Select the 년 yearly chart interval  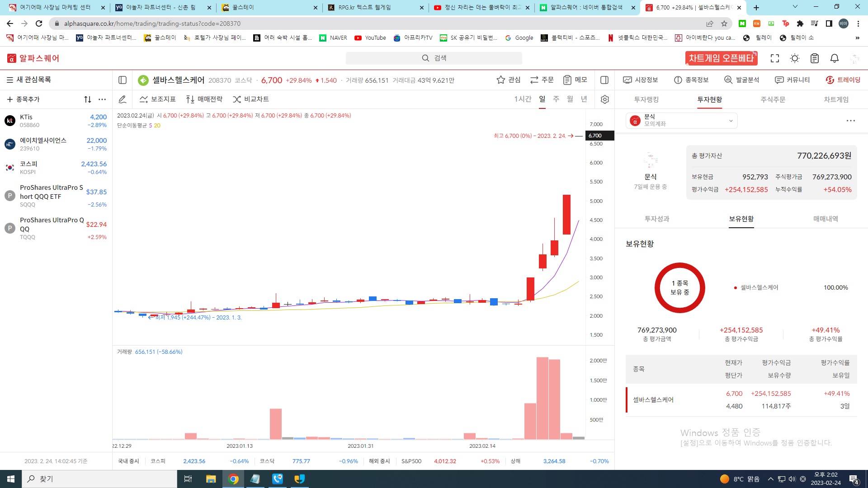click(x=584, y=99)
